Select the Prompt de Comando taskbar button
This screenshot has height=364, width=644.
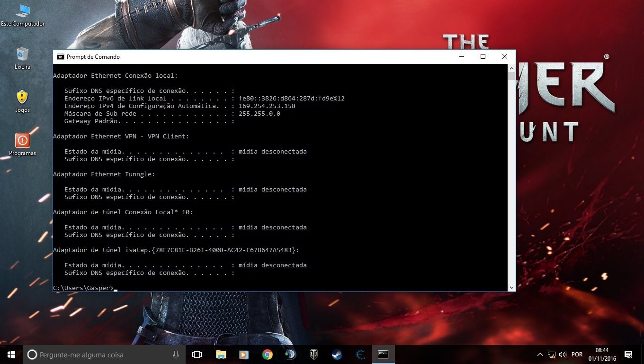(383, 355)
